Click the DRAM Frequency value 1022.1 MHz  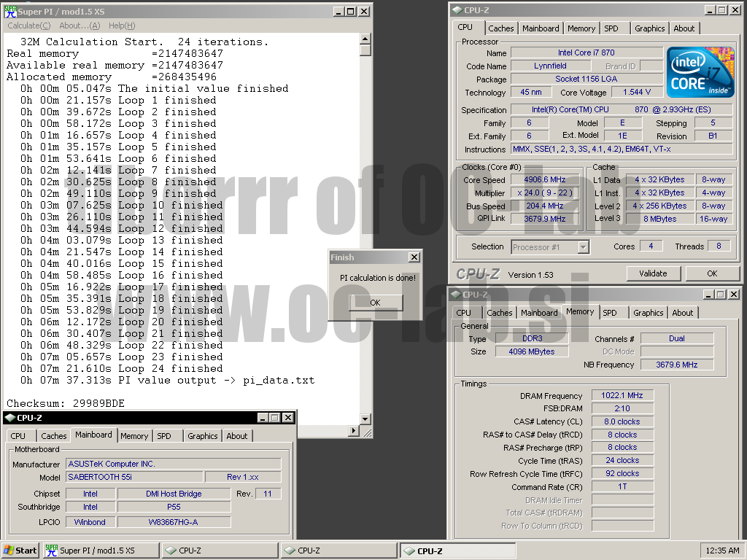coord(622,395)
